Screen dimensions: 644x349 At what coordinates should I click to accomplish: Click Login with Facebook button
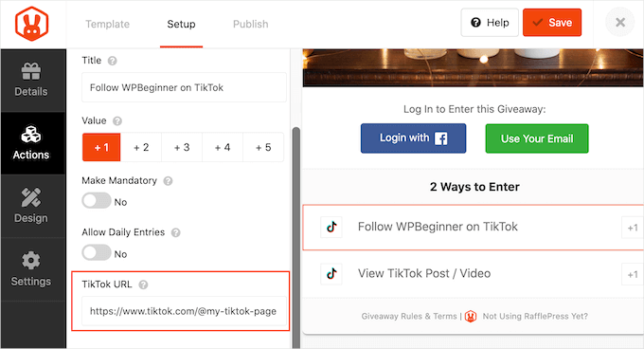point(413,138)
